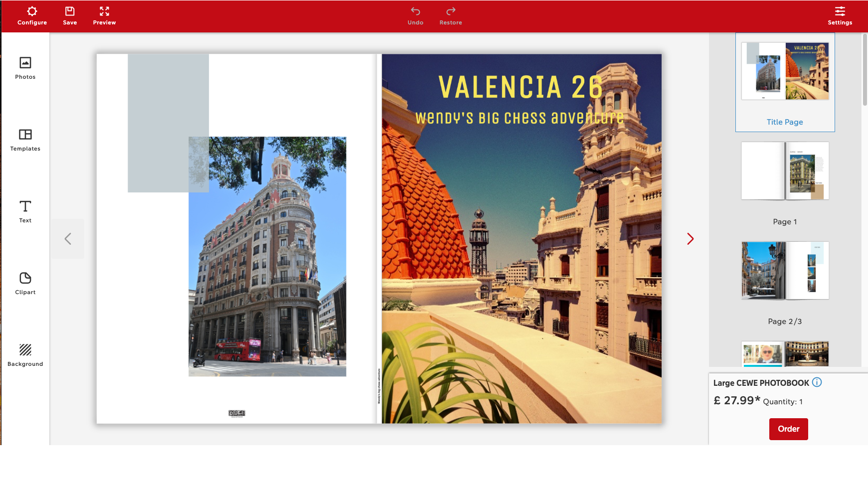Click the page thumbnails scrollbar
Viewport: 868px width, 488px height.
865,70
